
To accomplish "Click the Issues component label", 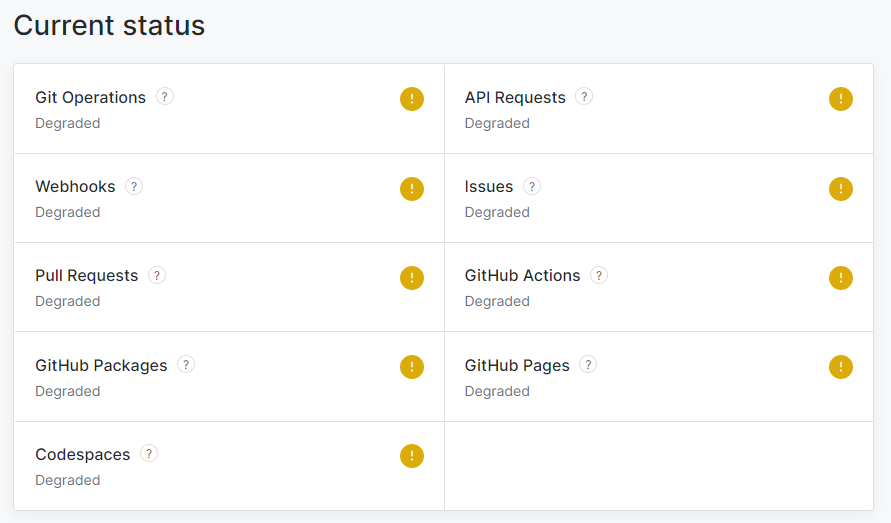I will pyautogui.click(x=489, y=186).
